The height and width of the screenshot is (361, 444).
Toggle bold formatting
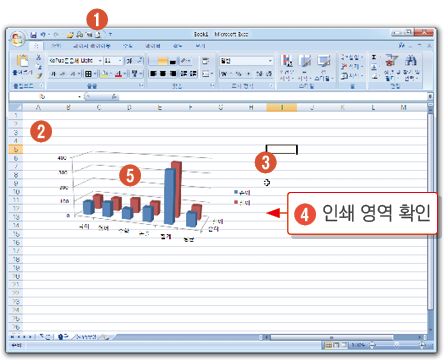pos(53,74)
